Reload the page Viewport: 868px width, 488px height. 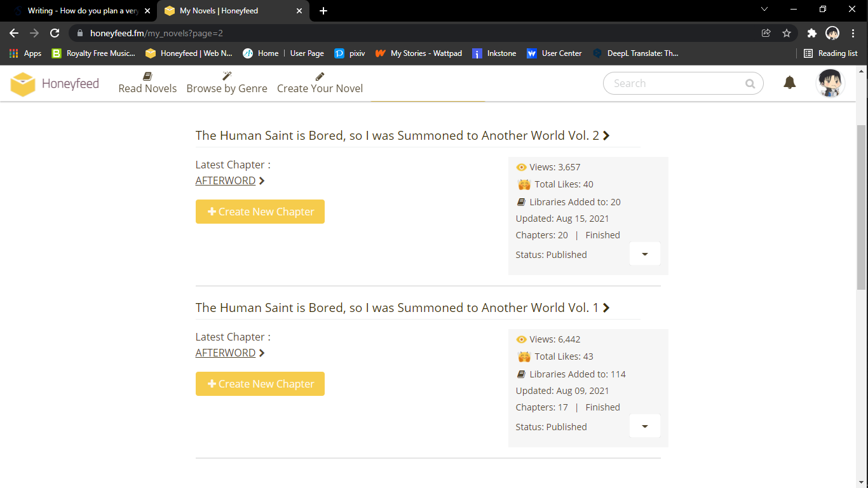click(55, 33)
